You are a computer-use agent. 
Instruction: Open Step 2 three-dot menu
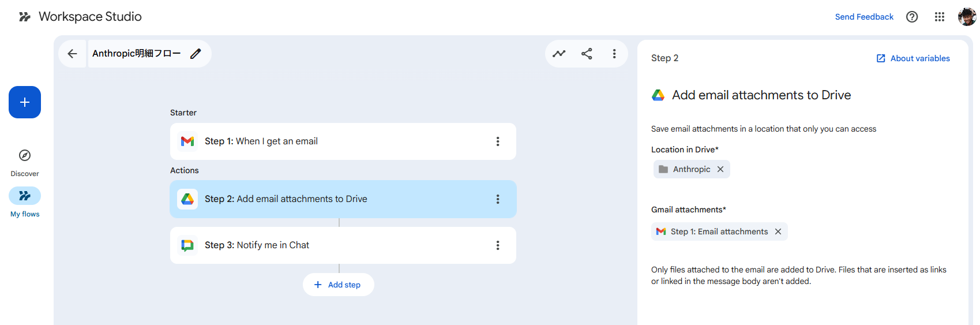(498, 199)
